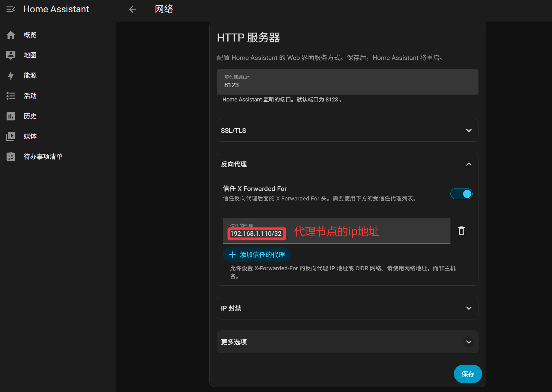Collapse the 反向代理 section

pos(348,164)
